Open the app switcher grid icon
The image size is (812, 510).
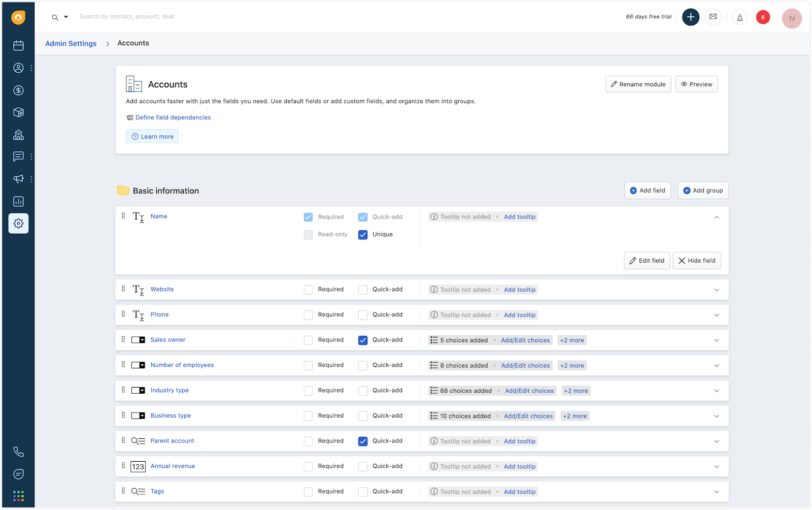coord(18,496)
